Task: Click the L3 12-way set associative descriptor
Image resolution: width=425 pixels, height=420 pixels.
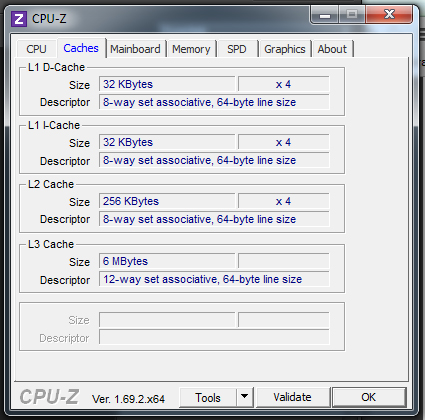Action: pyautogui.click(x=214, y=279)
